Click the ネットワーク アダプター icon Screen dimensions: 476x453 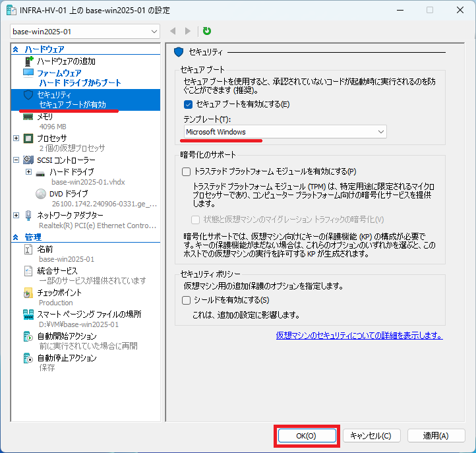pyautogui.click(x=28, y=215)
